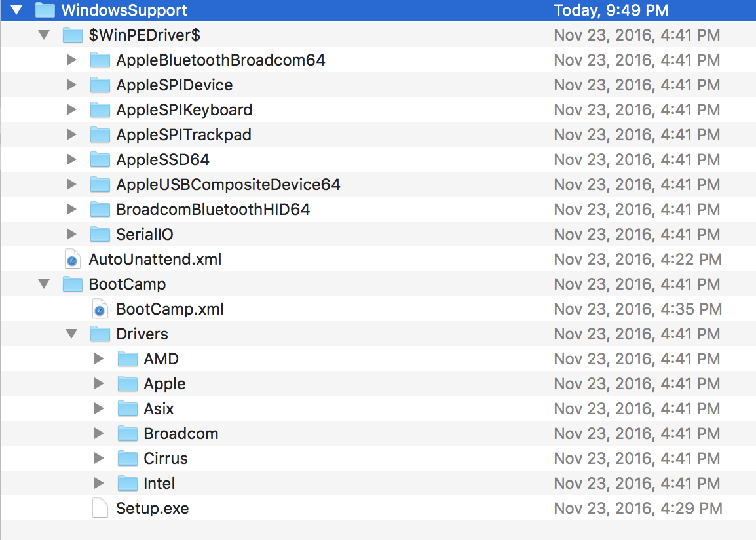The width and height of the screenshot is (756, 540).
Task: Expand the AppleUSBCompositeDevice64 folder triangle
Action: (71, 184)
